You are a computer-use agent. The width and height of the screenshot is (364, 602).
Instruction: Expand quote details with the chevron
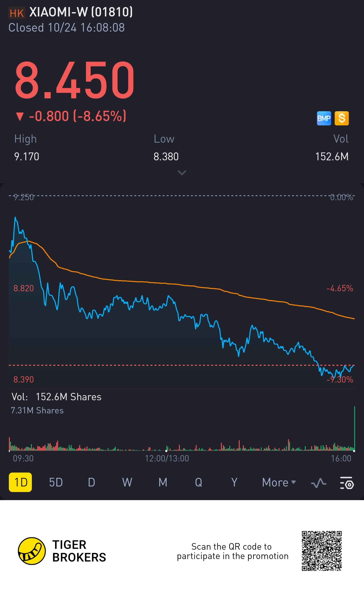[182, 173]
